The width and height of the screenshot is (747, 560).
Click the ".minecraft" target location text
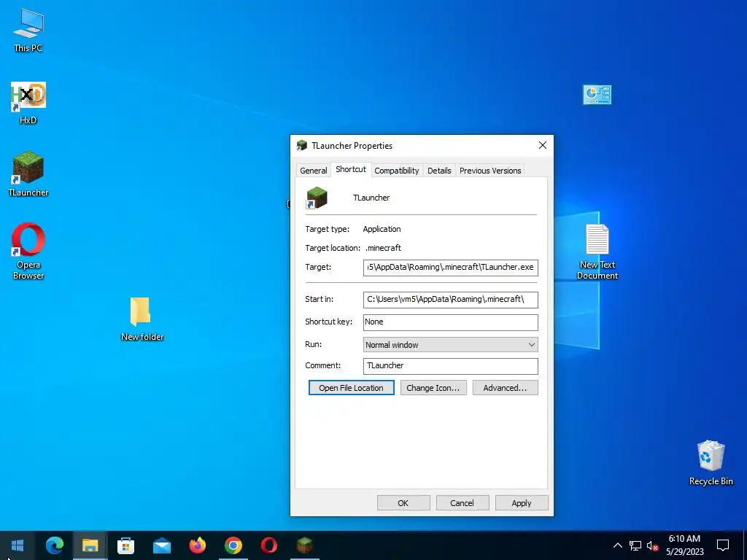383,248
